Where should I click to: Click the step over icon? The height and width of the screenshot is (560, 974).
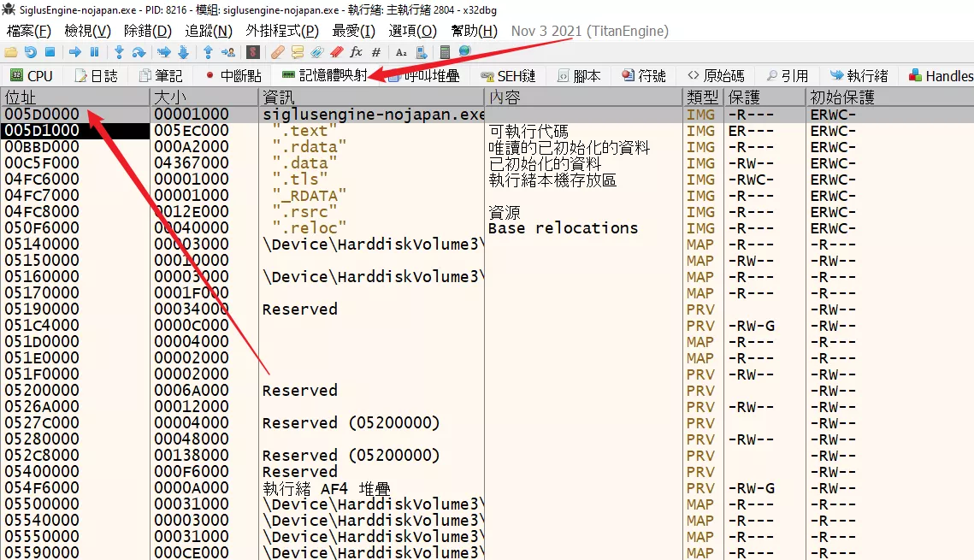(138, 52)
